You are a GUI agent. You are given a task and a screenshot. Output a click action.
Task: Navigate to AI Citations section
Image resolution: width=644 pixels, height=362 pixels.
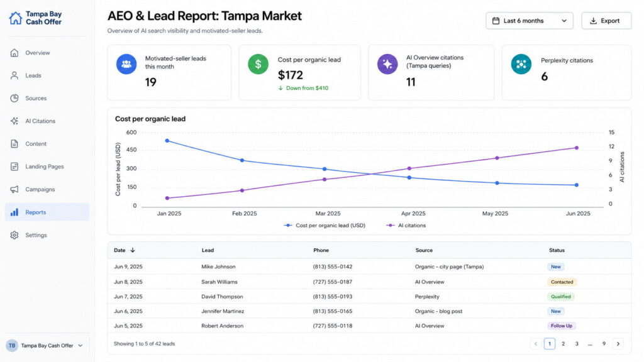(x=47, y=121)
